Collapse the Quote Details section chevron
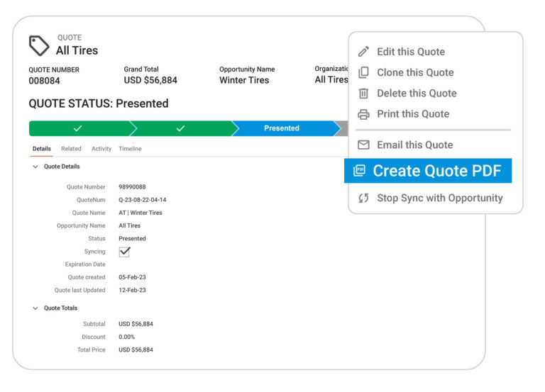Viewport: 545px width, 392px height. [x=35, y=167]
